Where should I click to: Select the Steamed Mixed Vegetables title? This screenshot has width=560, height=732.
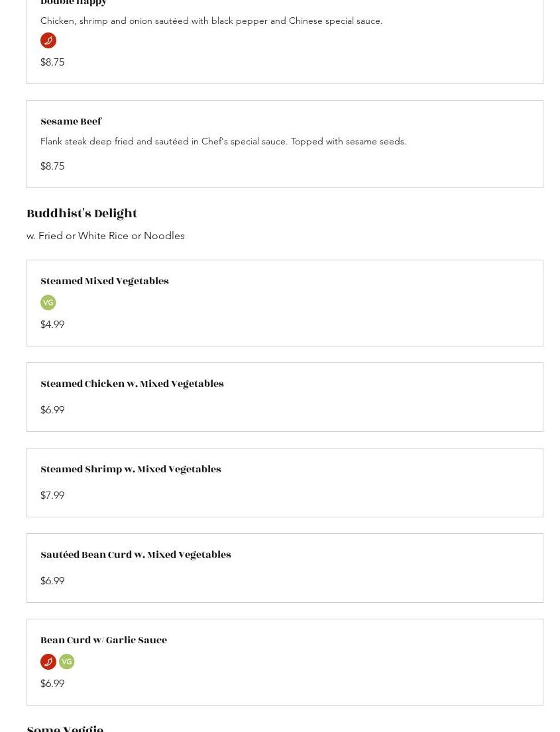coord(105,282)
